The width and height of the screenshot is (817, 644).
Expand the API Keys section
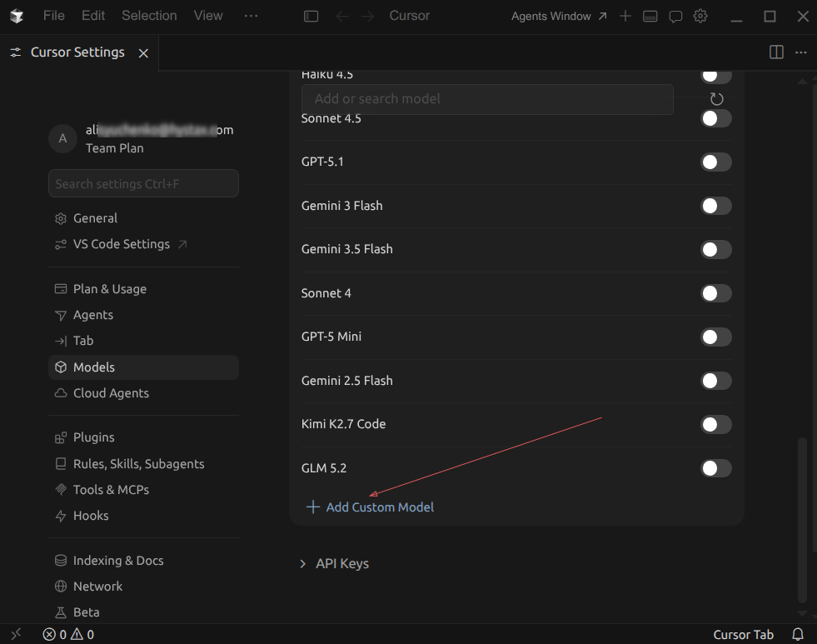[x=335, y=564]
